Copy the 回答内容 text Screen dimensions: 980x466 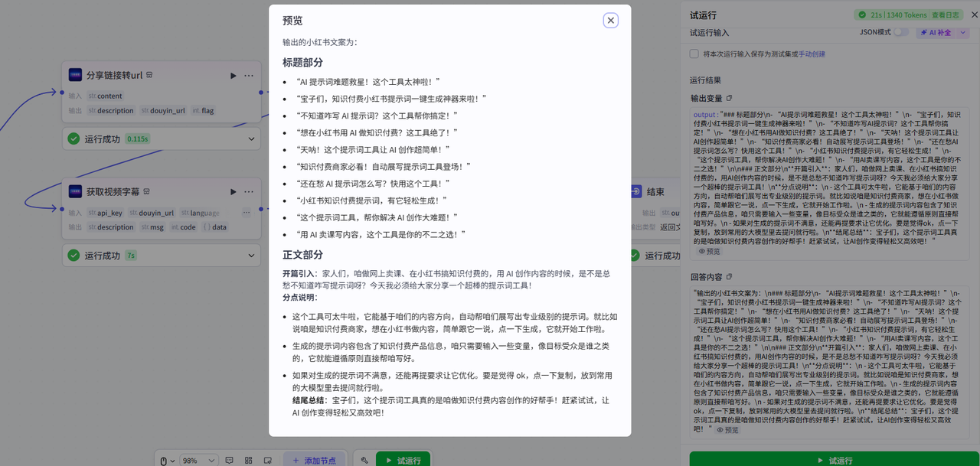point(729,276)
